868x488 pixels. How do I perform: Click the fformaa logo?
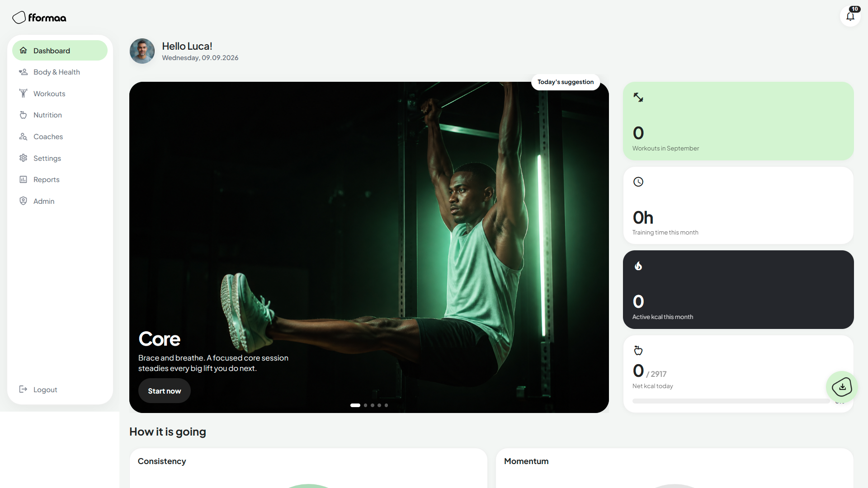pyautogui.click(x=39, y=18)
